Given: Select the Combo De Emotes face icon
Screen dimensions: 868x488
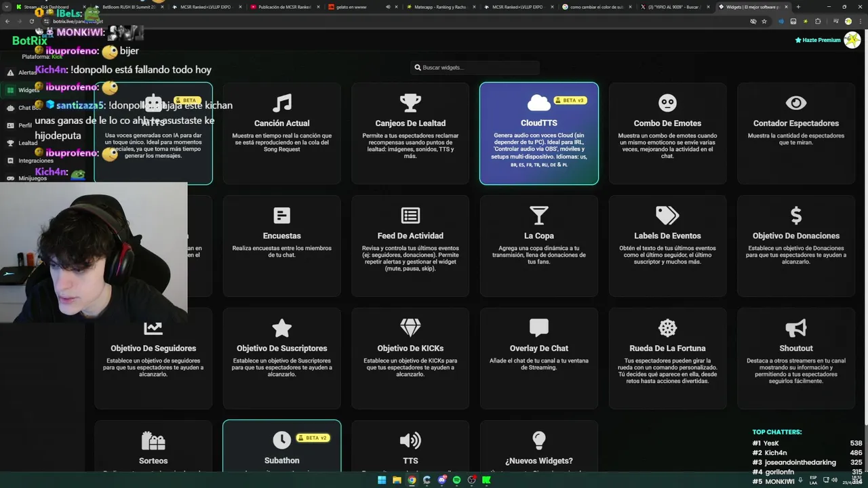Looking at the screenshot, I should (x=667, y=103).
